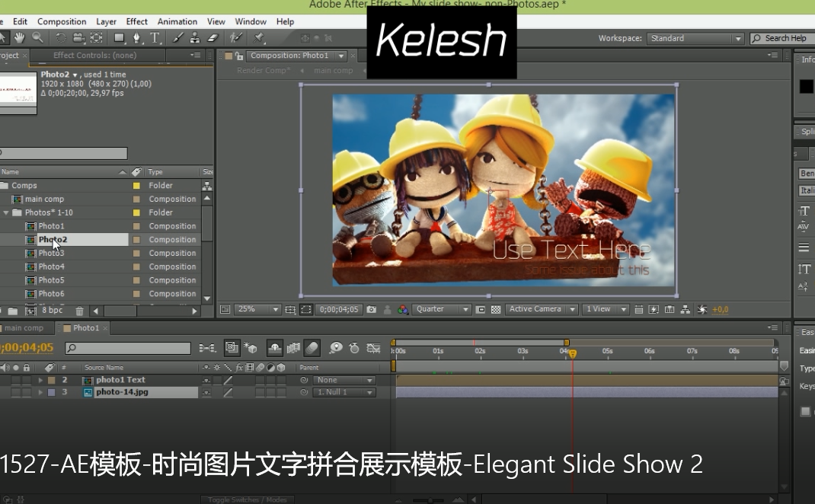815x504 pixels.
Task: Expand the photo1 Text layer properties
Action: coord(40,380)
